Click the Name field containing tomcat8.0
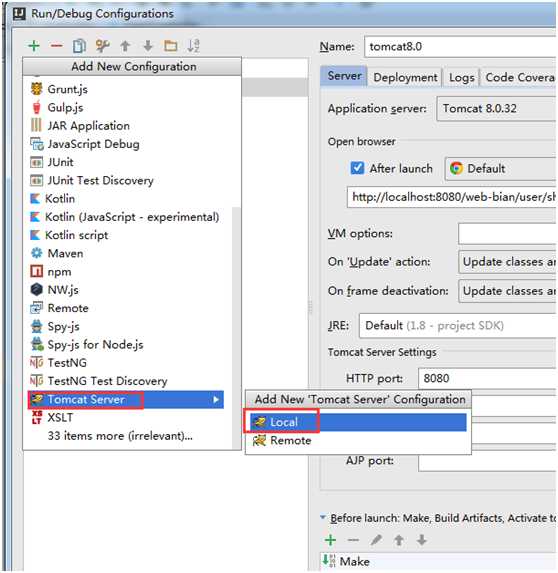Viewport: 558px width, 573px height. pos(460,47)
